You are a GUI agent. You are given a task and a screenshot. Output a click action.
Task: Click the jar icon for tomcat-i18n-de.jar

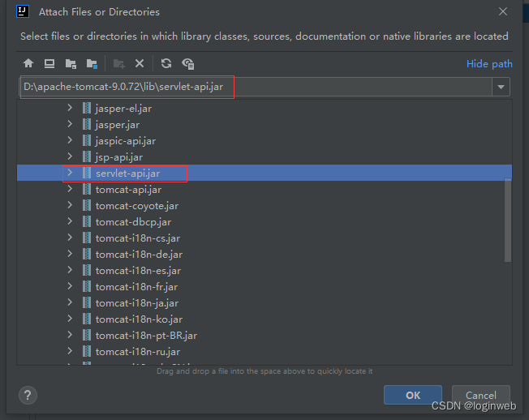tap(87, 254)
